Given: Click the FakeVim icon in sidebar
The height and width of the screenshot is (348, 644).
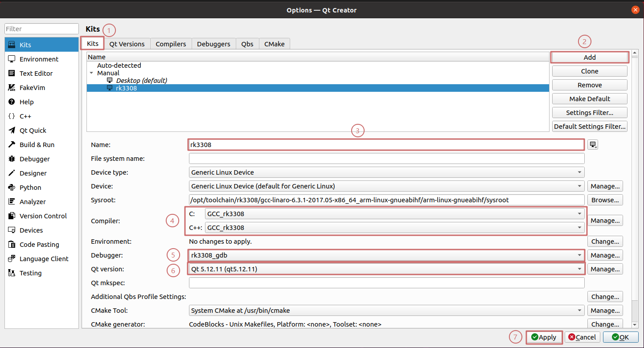Looking at the screenshot, I should 12,88.
